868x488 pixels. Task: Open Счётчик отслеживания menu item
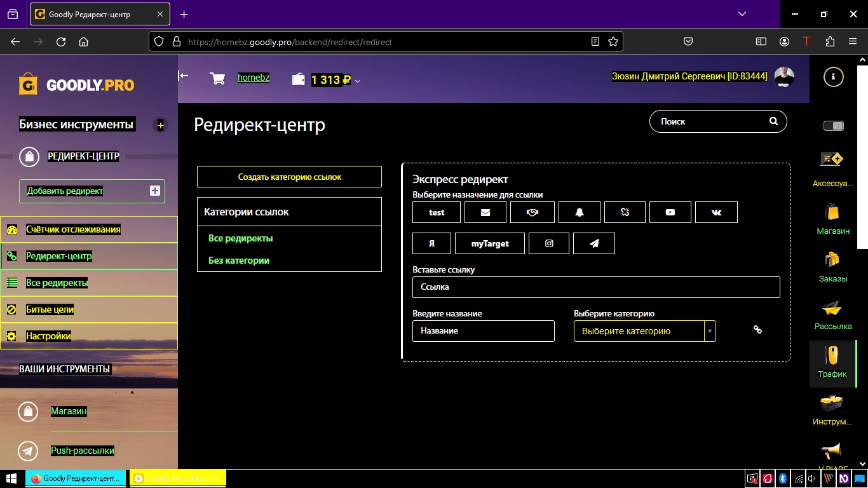(x=89, y=229)
